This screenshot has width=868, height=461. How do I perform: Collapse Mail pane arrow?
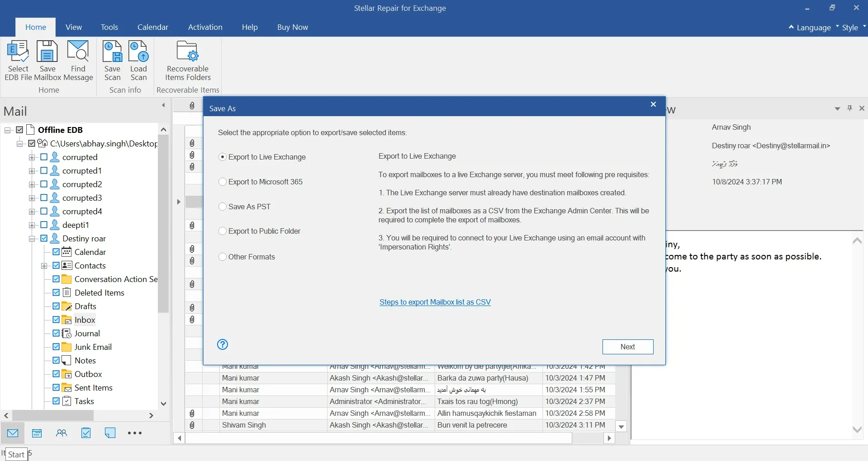pyautogui.click(x=163, y=105)
